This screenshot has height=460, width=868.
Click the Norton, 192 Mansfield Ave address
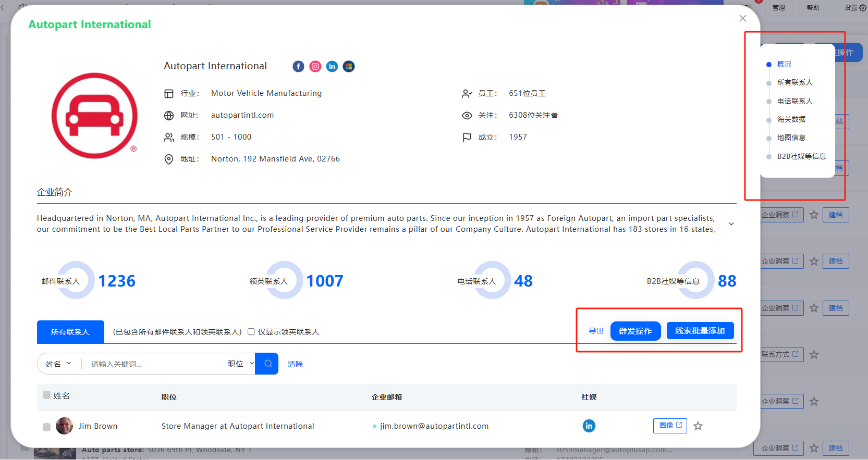click(x=275, y=159)
